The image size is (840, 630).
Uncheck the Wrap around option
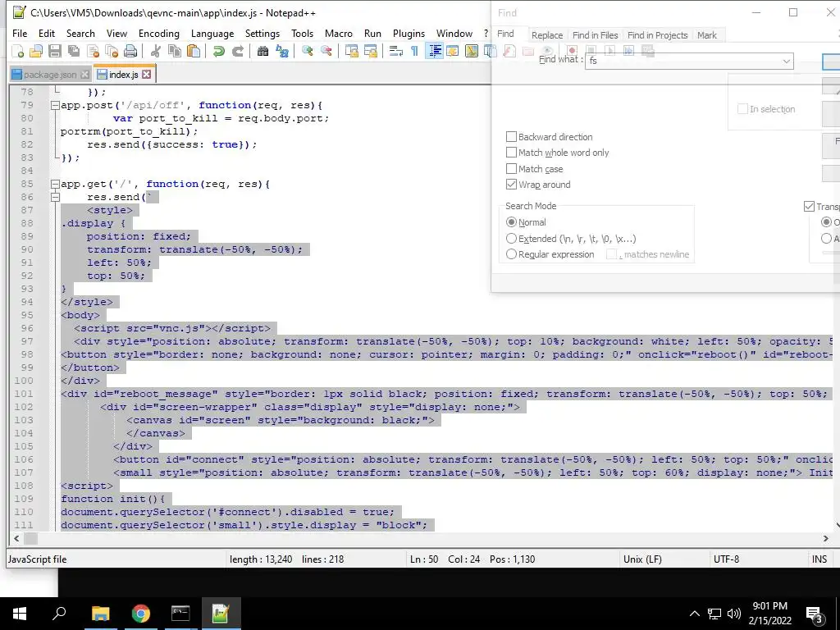point(511,185)
